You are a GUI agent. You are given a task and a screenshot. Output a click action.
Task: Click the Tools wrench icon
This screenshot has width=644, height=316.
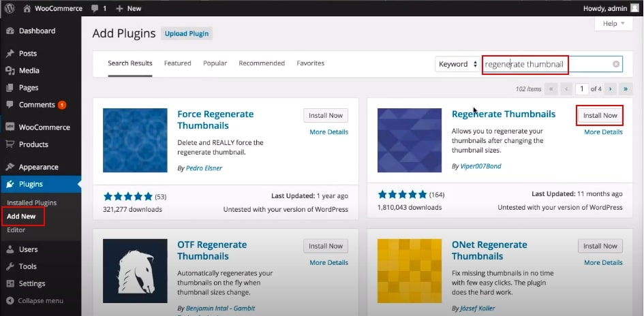coord(10,266)
